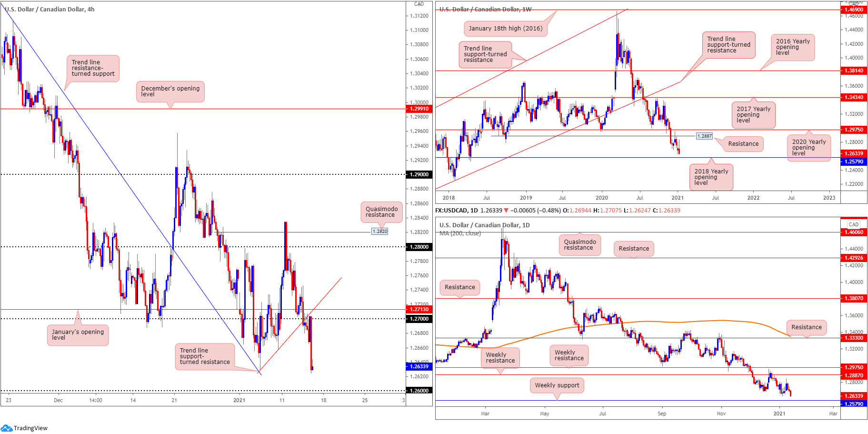Click the 1.34340 red price label

click(x=854, y=97)
